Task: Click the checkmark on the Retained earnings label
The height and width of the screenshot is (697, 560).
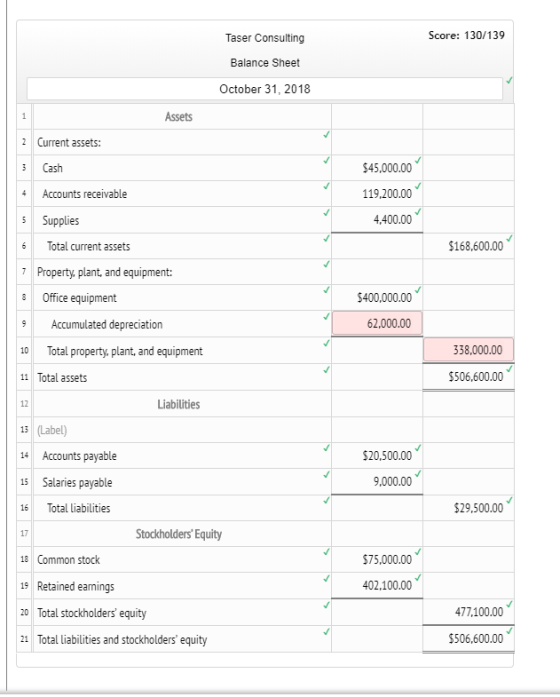Action: click(x=327, y=578)
